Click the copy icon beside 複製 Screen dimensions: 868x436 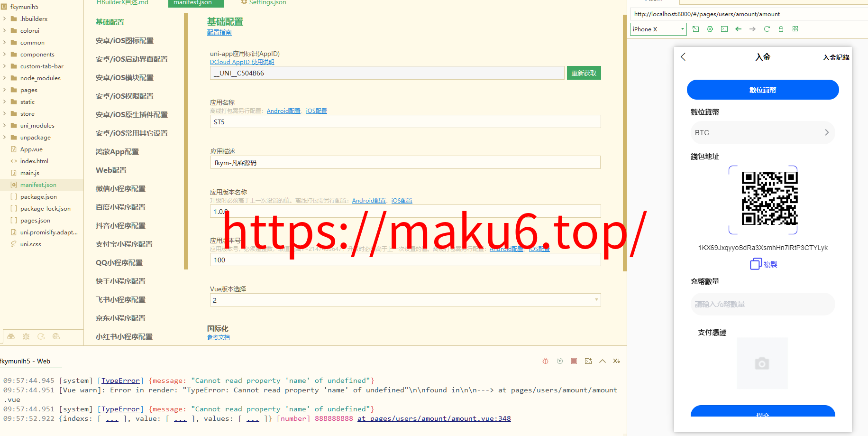pyautogui.click(x=756, y=264)
